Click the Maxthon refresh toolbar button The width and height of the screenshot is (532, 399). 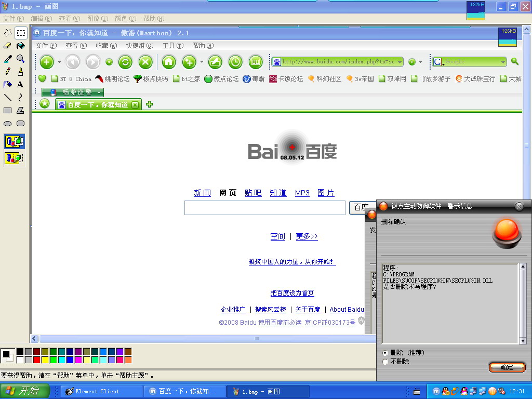tap(125, 62)
